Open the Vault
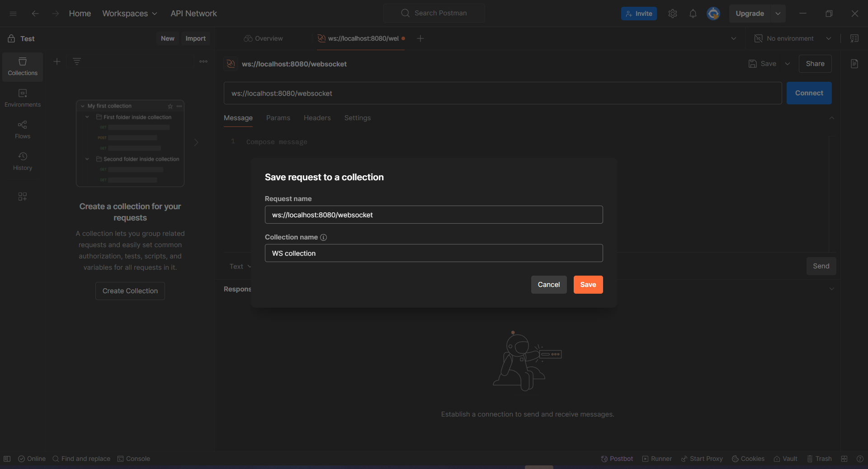 pyautogui.click(x=785, y=459)
